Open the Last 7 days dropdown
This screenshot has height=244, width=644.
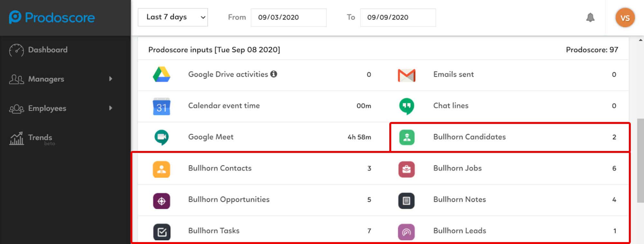point(173,17)
